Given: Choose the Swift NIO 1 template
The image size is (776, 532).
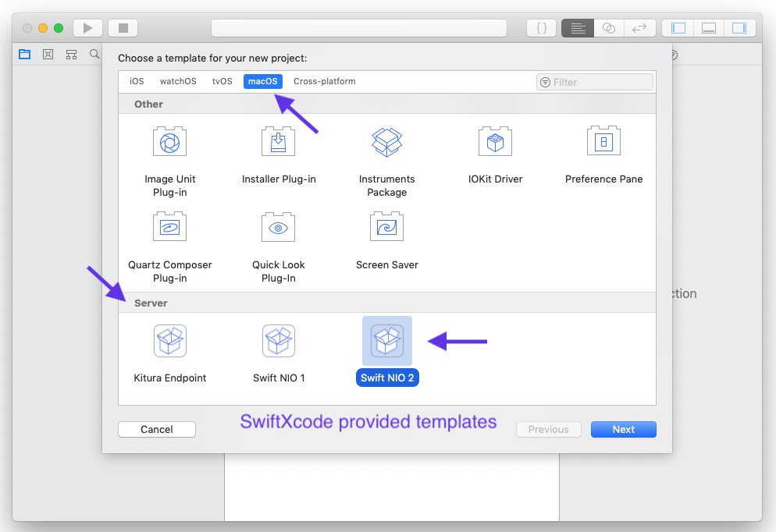Looking at the screenshot, I should [x=279, y=354].
